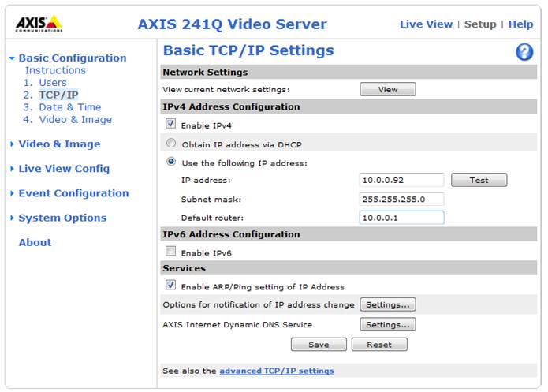Screen dimensions: 548x392
Task: Toggle the Enable IPv4 checkbox
Action: pyautogui.click(x=170, y=125)
